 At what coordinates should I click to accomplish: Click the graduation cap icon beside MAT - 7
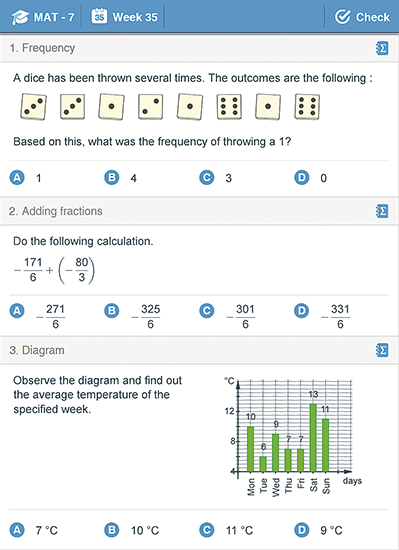pyautogui.click(x=20, y=17)
